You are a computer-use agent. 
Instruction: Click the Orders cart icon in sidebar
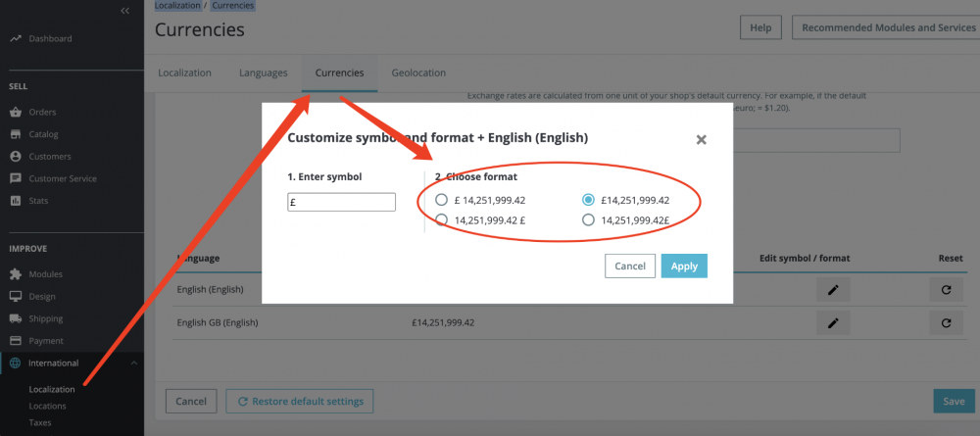click(16, 112)
